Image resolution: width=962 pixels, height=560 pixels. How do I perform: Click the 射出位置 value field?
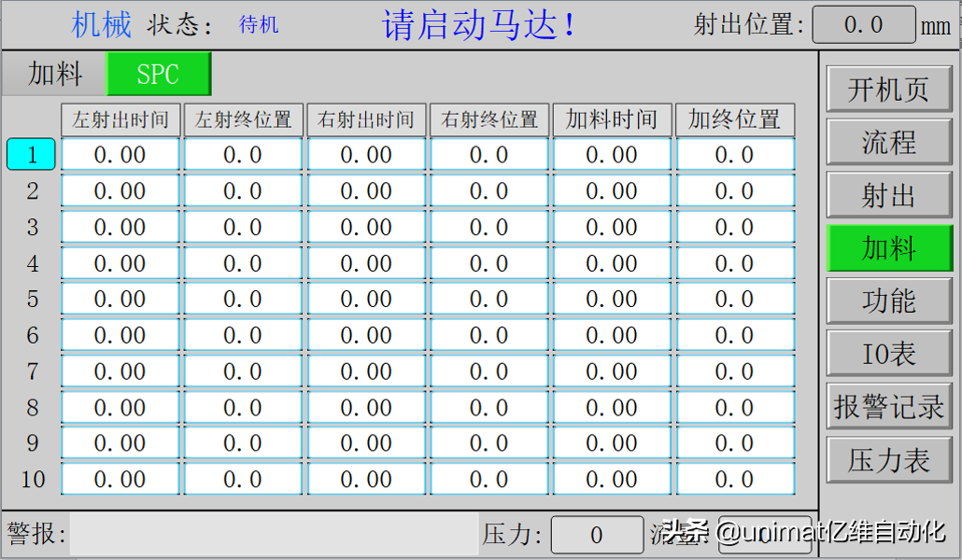[863, 25]
